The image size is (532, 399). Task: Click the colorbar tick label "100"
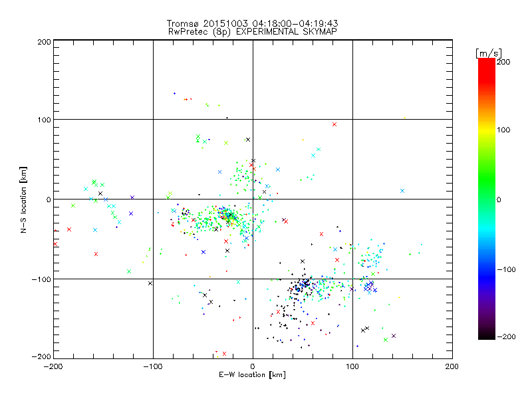coord(503,130)
